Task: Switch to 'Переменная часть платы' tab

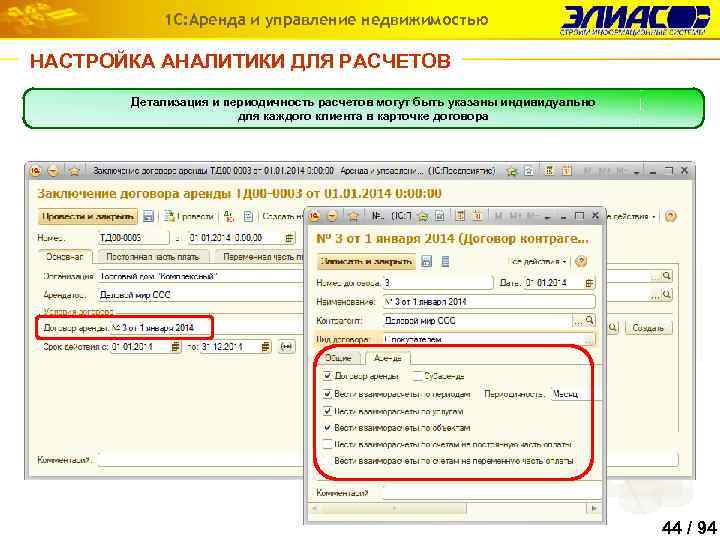Action: click(x=259, y=257)
